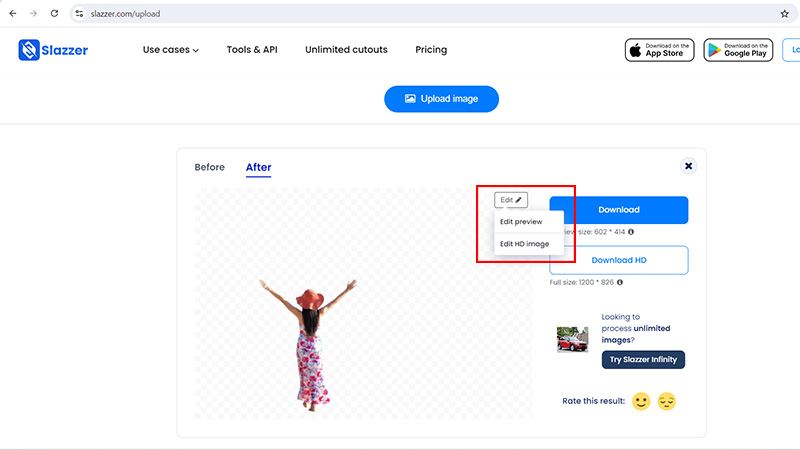Click info icon beside preview size
This screenshot has width=800, height=450.
point(631,232)
